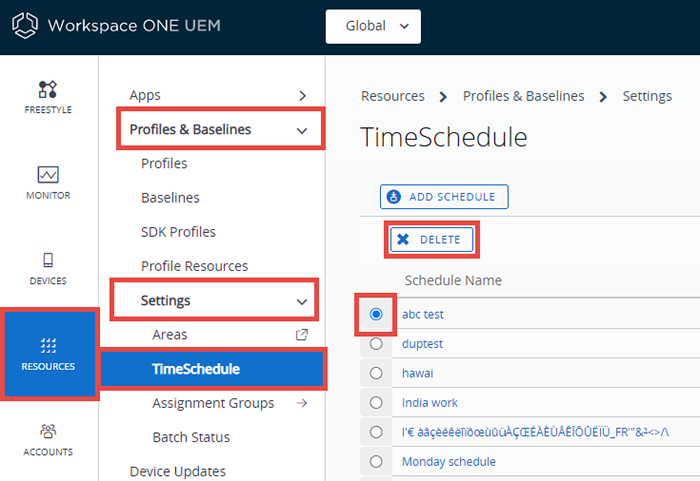The height and width of the screenshot is (481, 700).
Task: Open the Devices section icon
Action: pyautogui.click(x=48, y=260)
